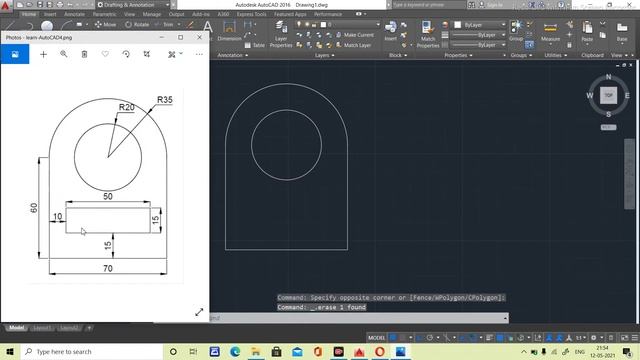Click Make Current layer button
The height and width of the screenshot is (360, 640).
(x=354, y=35)
